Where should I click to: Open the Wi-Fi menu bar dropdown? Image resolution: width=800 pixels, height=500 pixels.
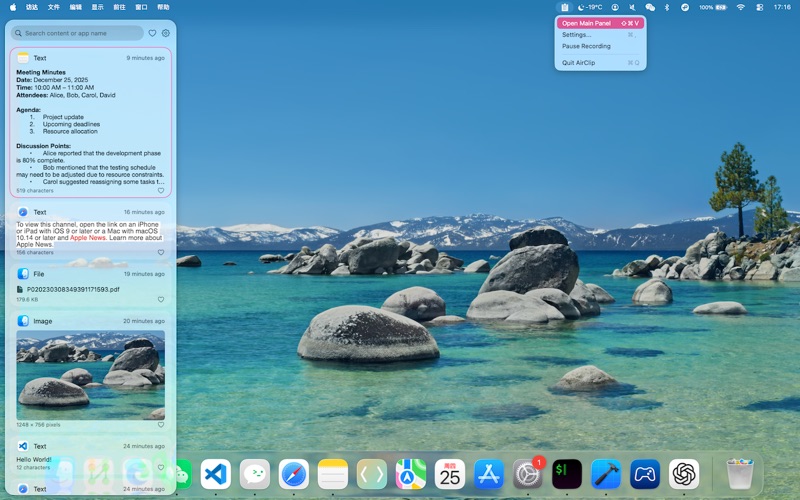pyautogui.click(x=741, y=7)
